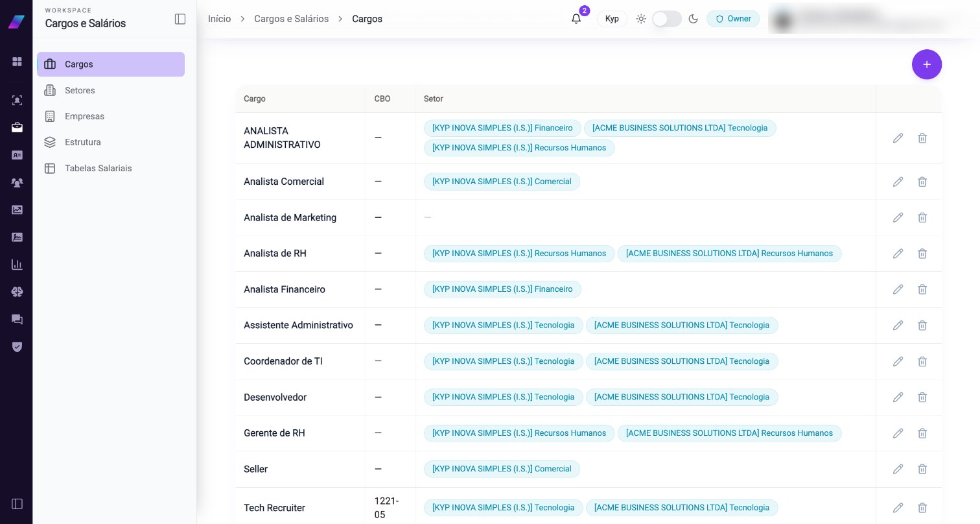Screen dimensions: 980x524
Task: Open the briefcase icon in left rail
Action: 17,128
